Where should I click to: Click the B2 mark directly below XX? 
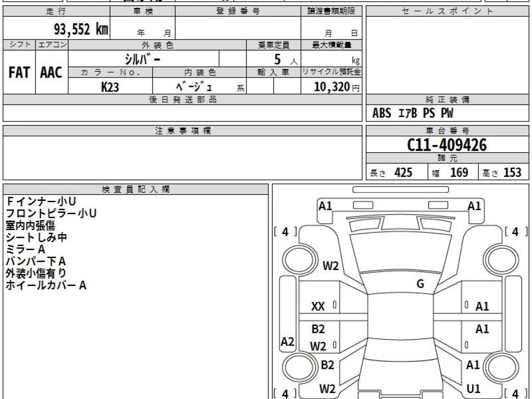318,329
